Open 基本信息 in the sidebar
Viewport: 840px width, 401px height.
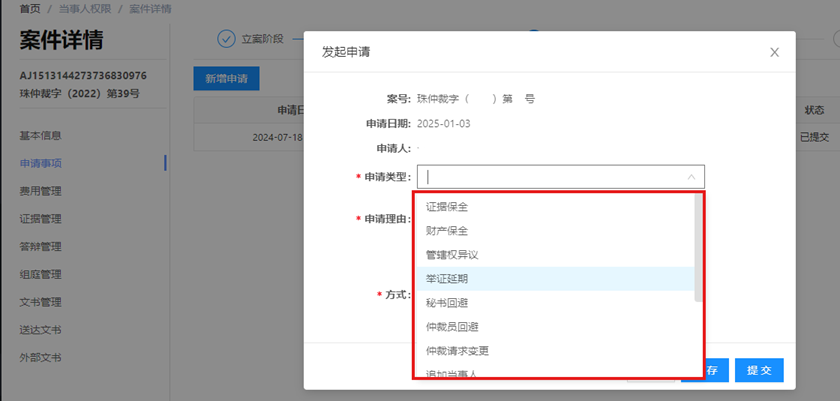pyautogui.click(x=41, y=135)
